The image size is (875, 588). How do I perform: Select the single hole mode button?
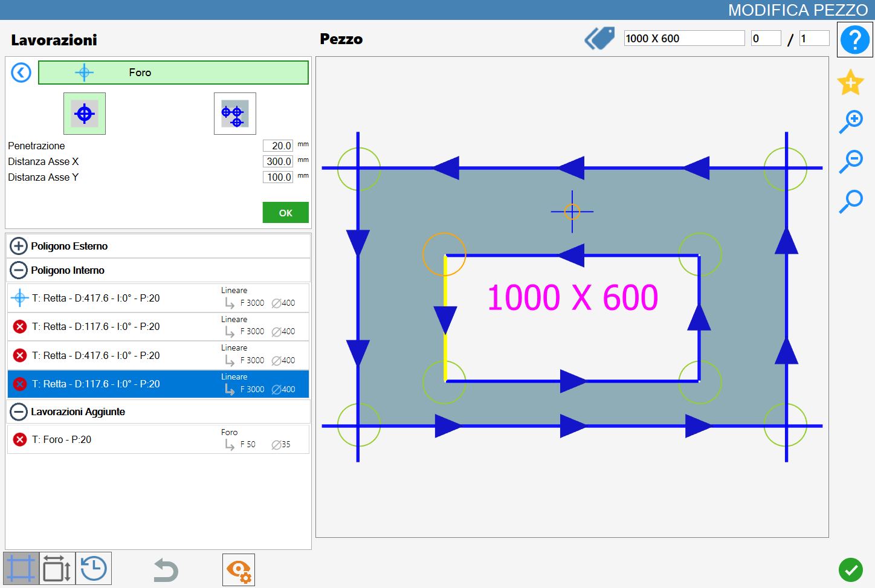[85, 114]
